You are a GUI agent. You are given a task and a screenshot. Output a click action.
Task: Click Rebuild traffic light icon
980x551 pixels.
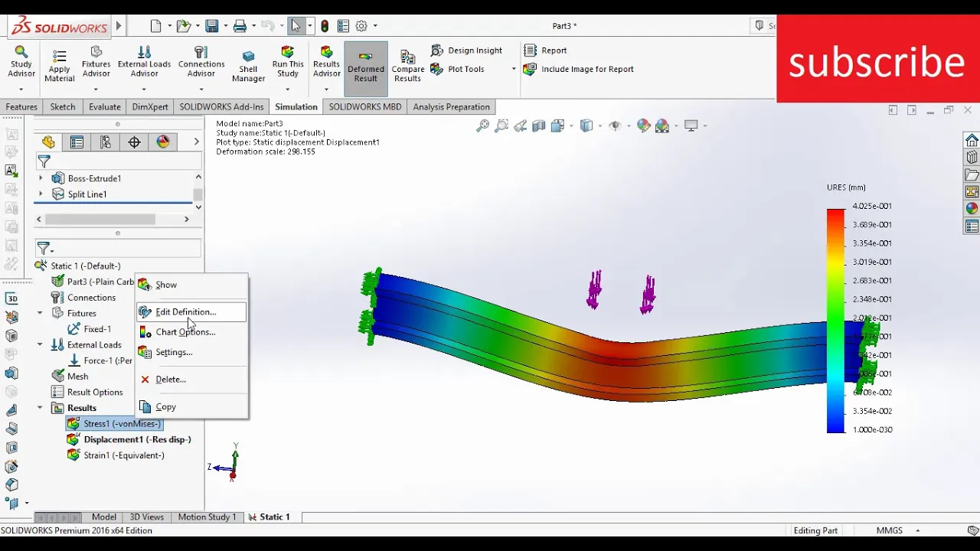click(325, 26)
